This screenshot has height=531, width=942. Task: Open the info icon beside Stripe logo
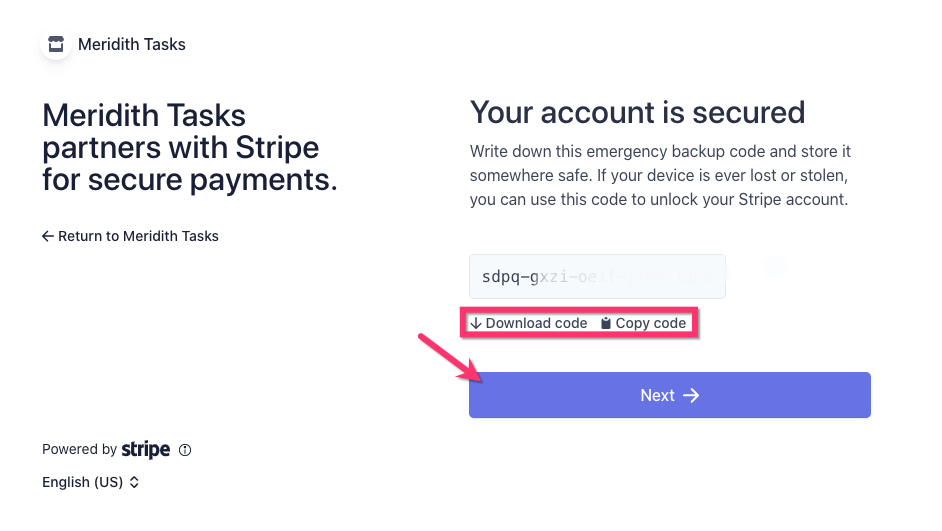[x=185, y=450]
